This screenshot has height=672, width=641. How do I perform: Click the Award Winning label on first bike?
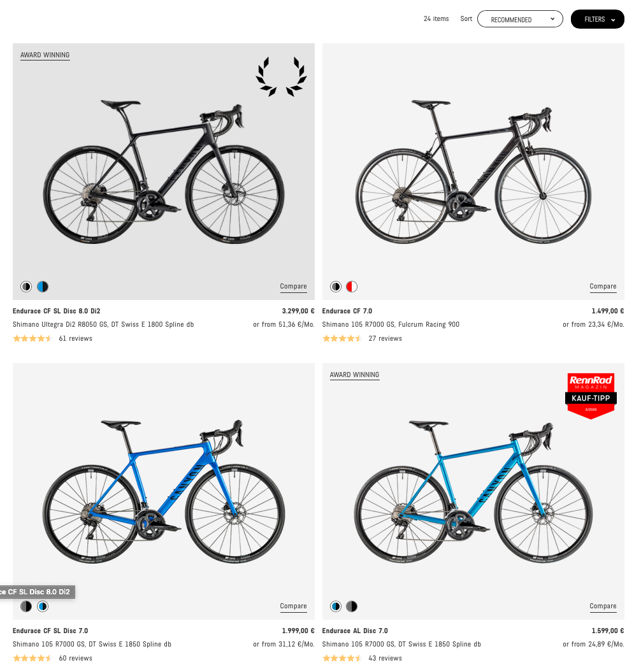(x=45, y=55)
